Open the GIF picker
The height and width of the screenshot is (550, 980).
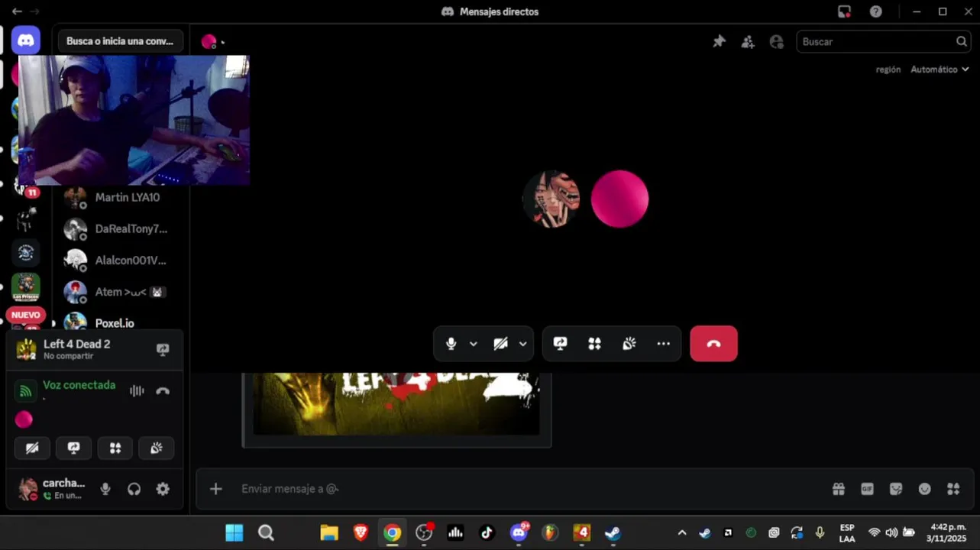pyautogui.click(x=867, y=489)
